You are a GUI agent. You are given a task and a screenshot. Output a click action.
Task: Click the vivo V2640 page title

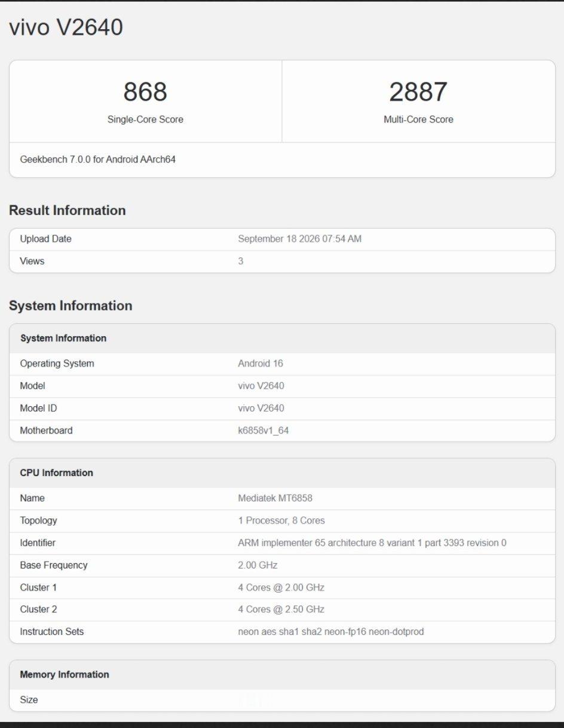pos(66,27)
